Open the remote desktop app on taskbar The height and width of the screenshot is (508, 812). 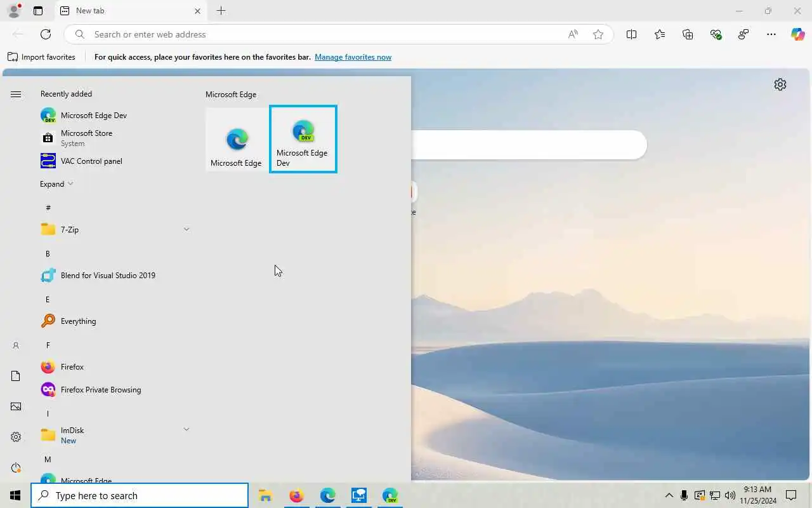point(358,495)
